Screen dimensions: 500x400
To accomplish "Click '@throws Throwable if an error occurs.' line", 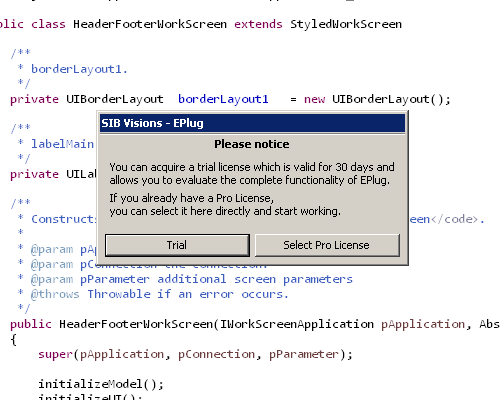I will [159, 294].
